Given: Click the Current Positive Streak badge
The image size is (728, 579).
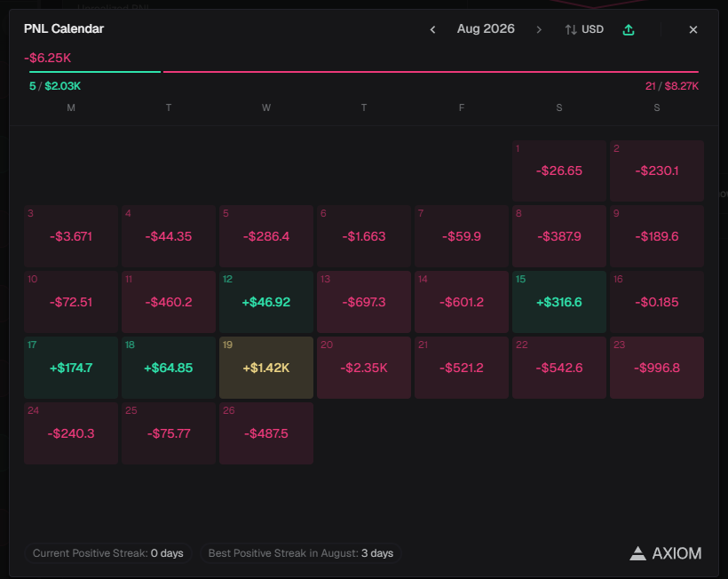Looking at the screenshot, I should tap(107, 553).
